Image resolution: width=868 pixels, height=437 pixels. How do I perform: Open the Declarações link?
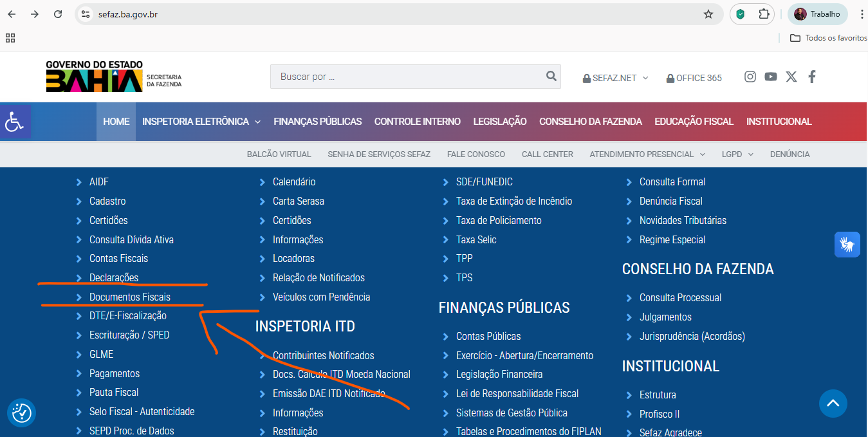pyautogui.click(x=114, y=277)
